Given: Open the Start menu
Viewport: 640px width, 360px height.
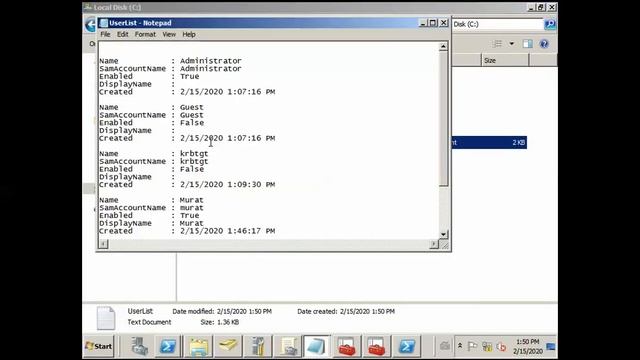Looking at the screenshot, I should (x=99, y=346).
